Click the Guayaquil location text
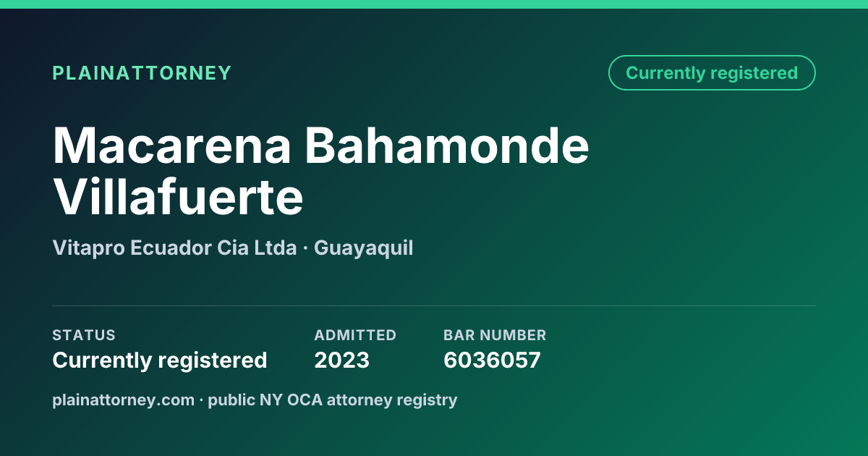 (x=364, y=249)
